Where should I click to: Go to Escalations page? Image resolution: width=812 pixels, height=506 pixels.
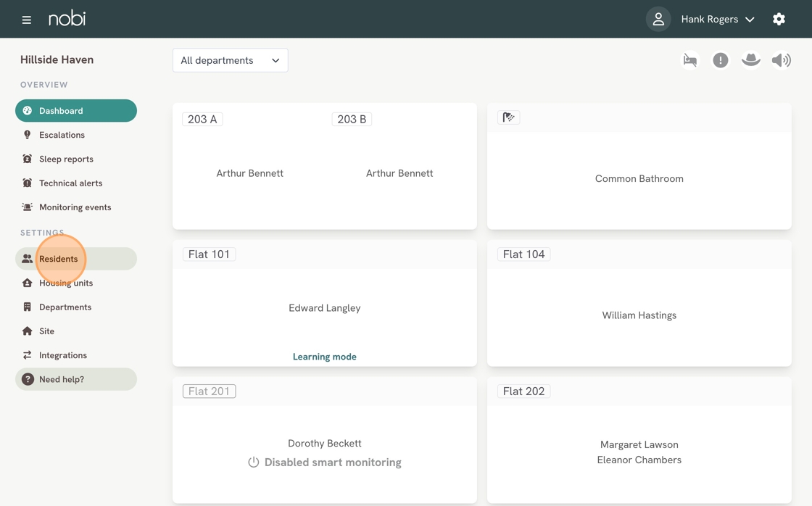point(62,135)
